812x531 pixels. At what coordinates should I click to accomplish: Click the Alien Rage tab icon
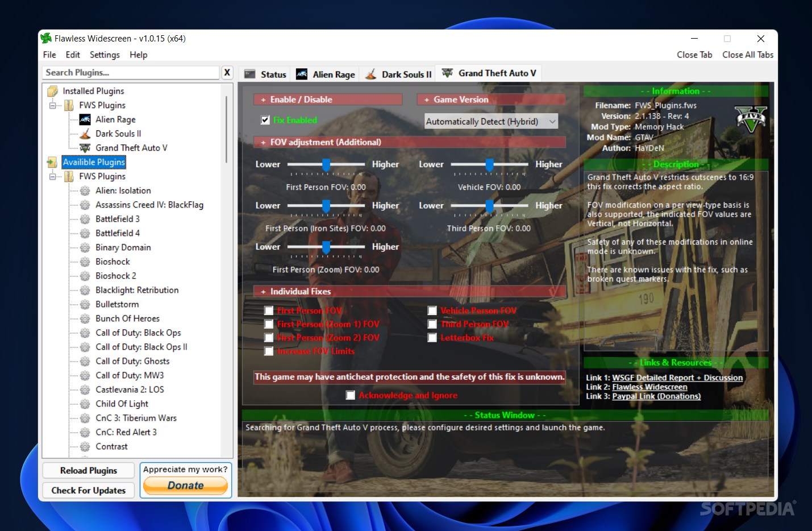(x=302, y=74)
